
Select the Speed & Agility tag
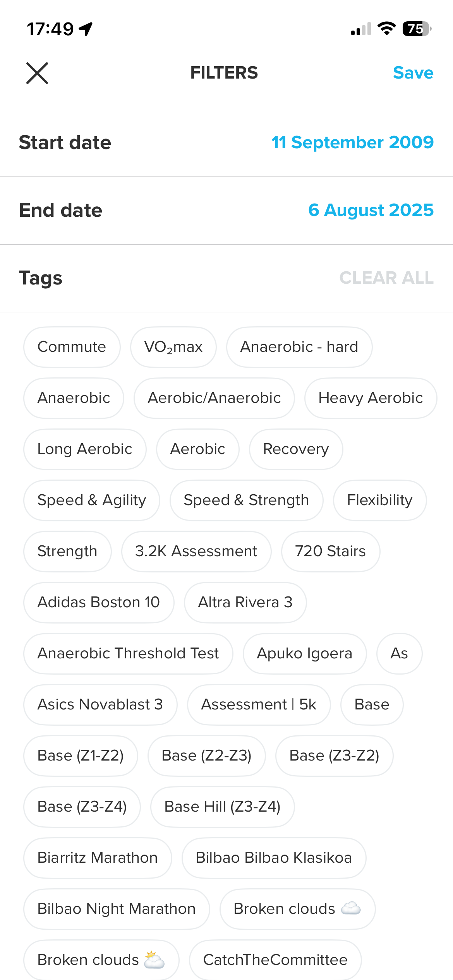(92, 500)
